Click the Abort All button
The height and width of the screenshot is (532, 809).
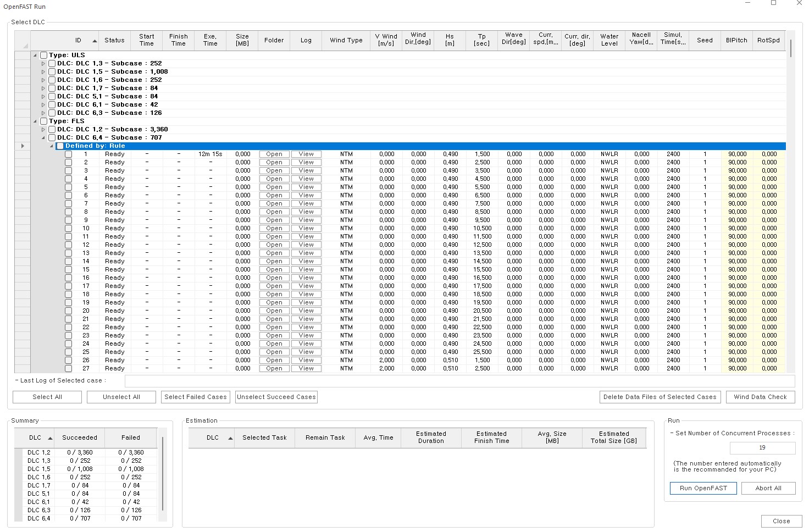[x=768, y=488]
